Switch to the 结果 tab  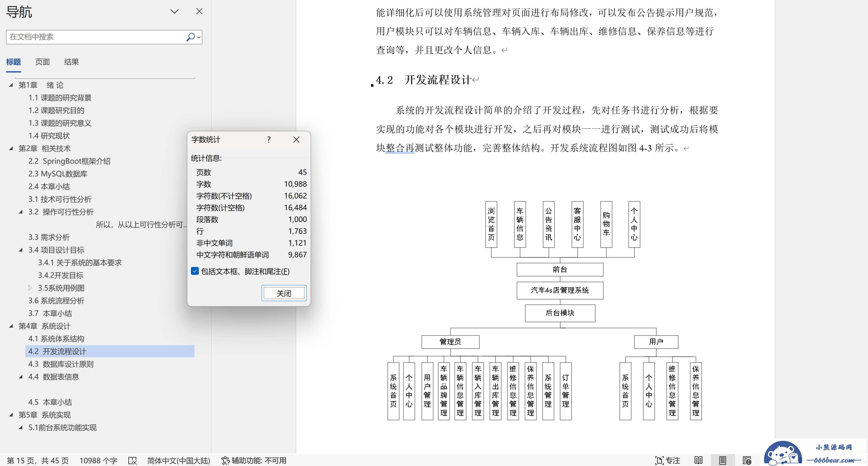point(71,62)
